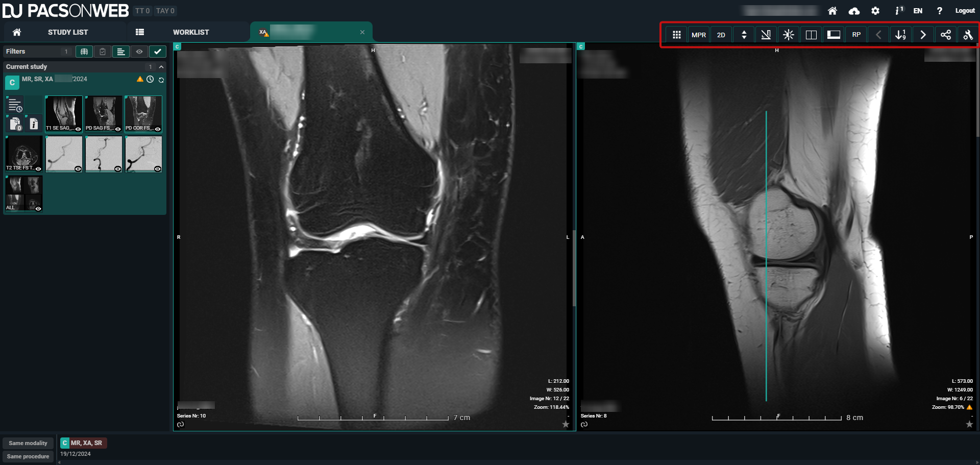Viewport: 980px width, 465px height.
Task: Collapse the Current study section
Action: [161, 67]
